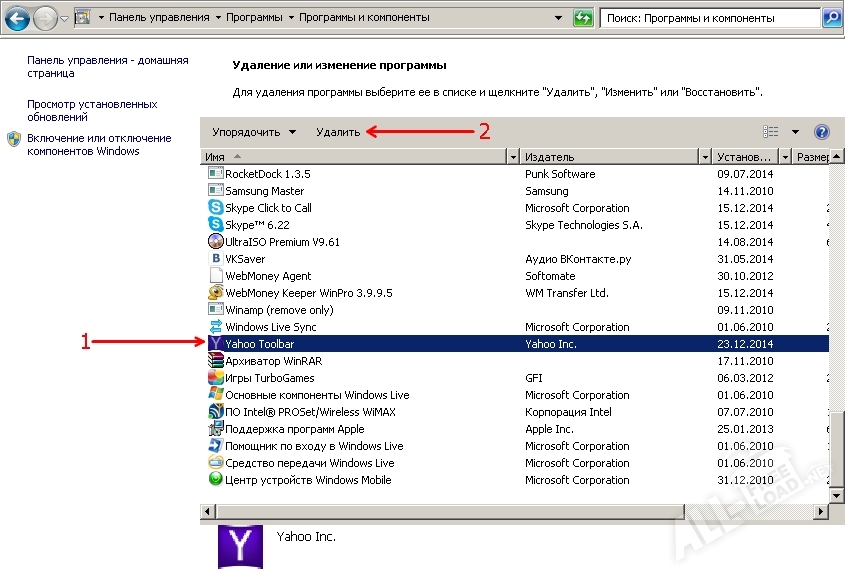The height and width of the screenshot is (573, 845).
Task: Go to Программы breadcrumb
Action: click(254, 17)
